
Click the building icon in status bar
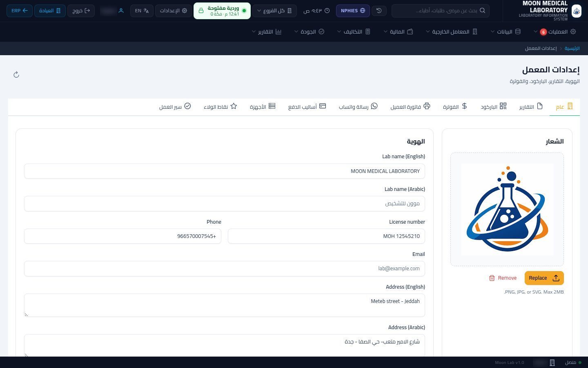[x=552, y=363]
